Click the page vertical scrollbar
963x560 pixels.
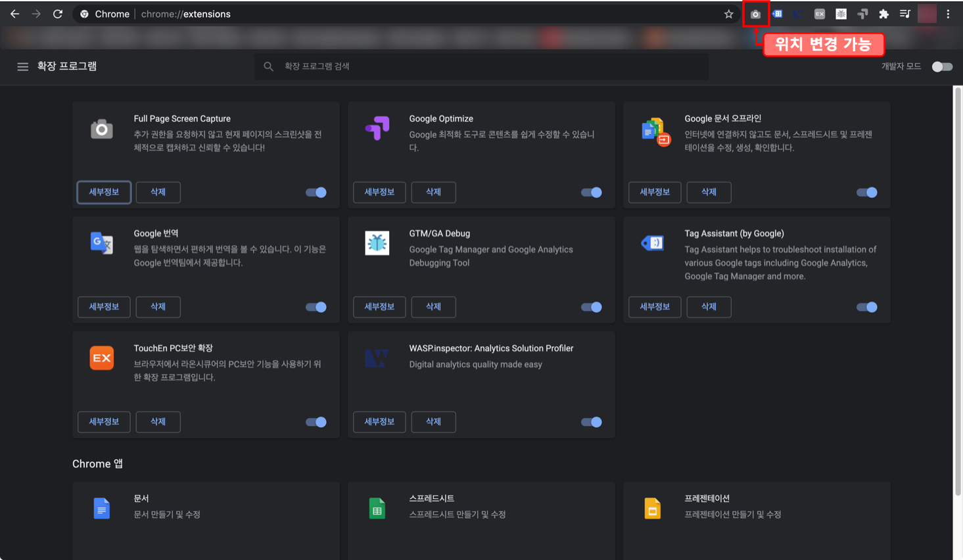click(958, 292)
